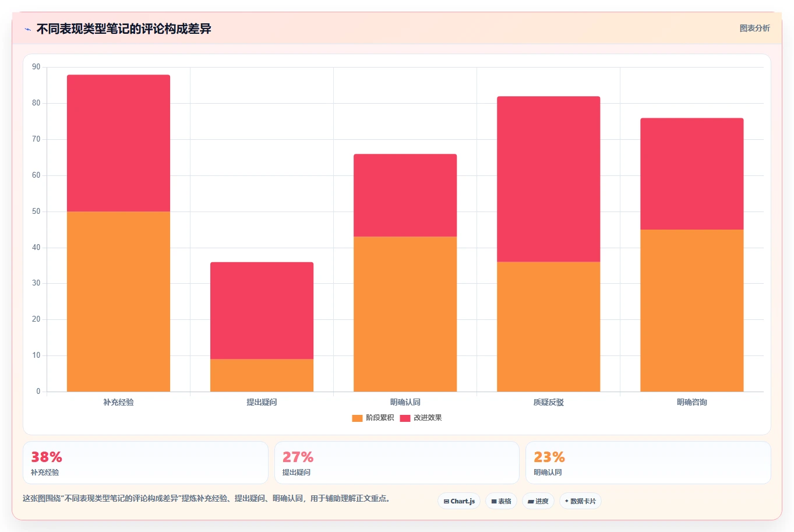The height and width of the screenshot is (532, 794).
Task: Click the orange segment of 明确咨询 bar
Action: (691, 311)
